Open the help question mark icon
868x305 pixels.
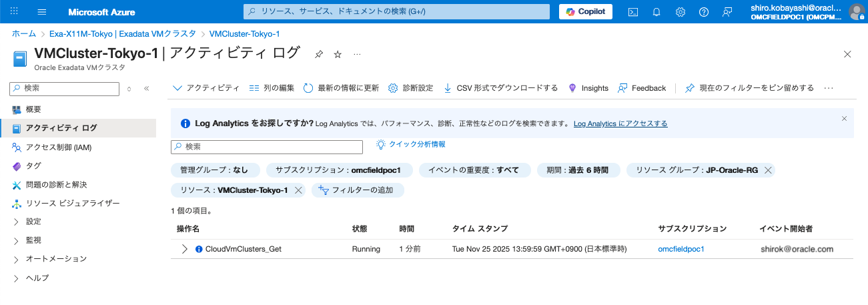[x=704, y=12]
